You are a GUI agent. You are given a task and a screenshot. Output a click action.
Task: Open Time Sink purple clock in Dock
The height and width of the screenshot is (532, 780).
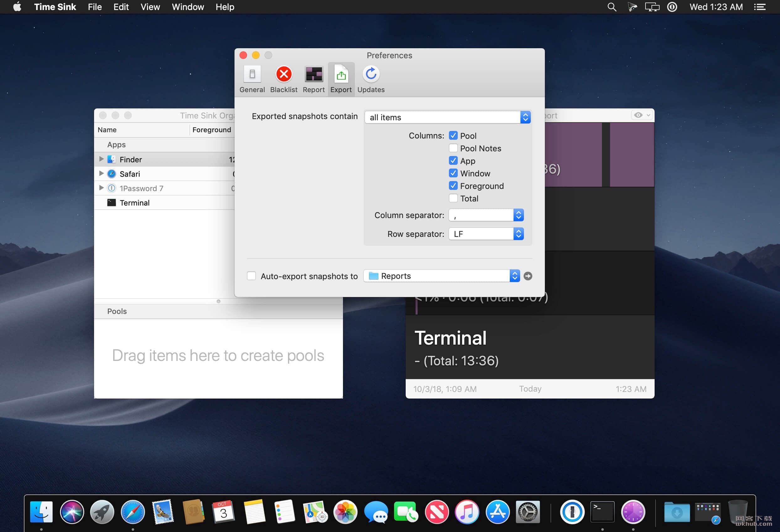click(x=633, y=511)
